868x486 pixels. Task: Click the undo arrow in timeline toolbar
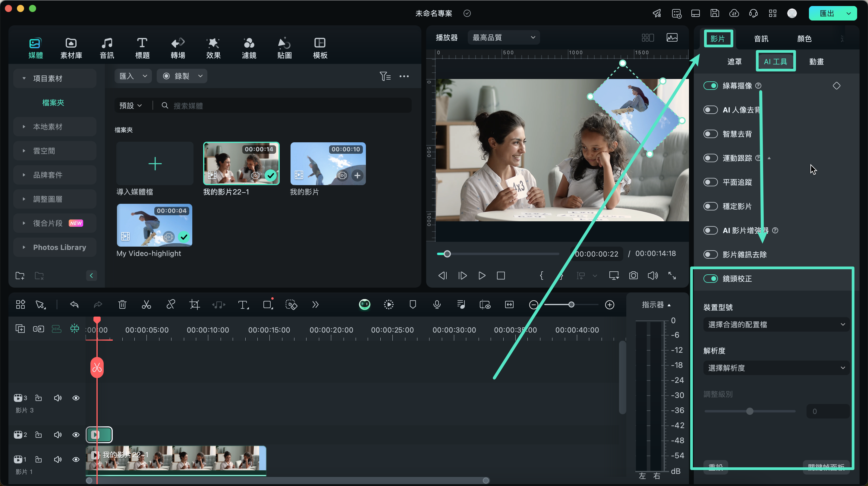74,305
